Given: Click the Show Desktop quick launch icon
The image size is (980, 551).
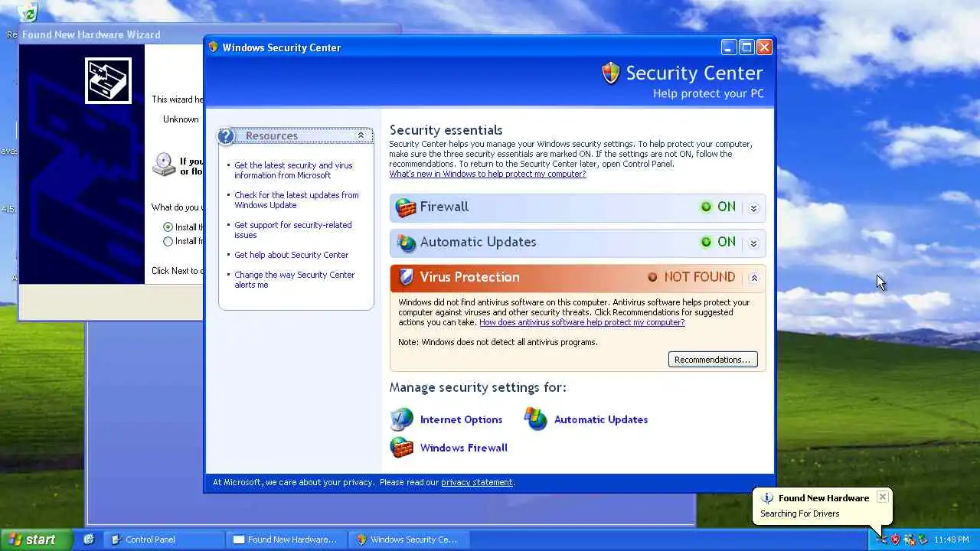Looking at the screenshot, I should point(89,540).
